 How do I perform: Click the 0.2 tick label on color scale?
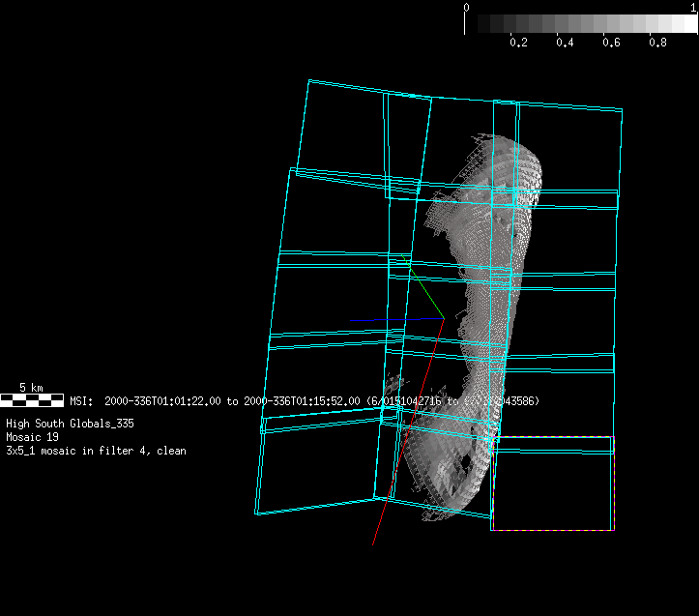(518, 44)
